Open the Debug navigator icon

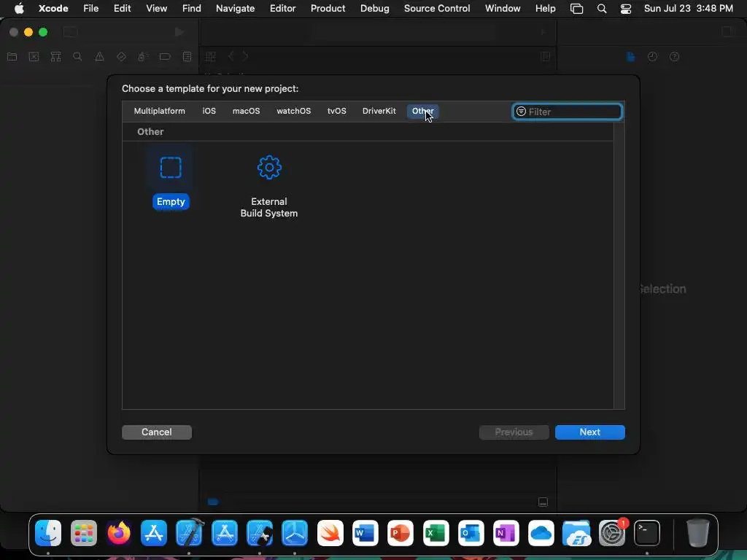(142, 57)
